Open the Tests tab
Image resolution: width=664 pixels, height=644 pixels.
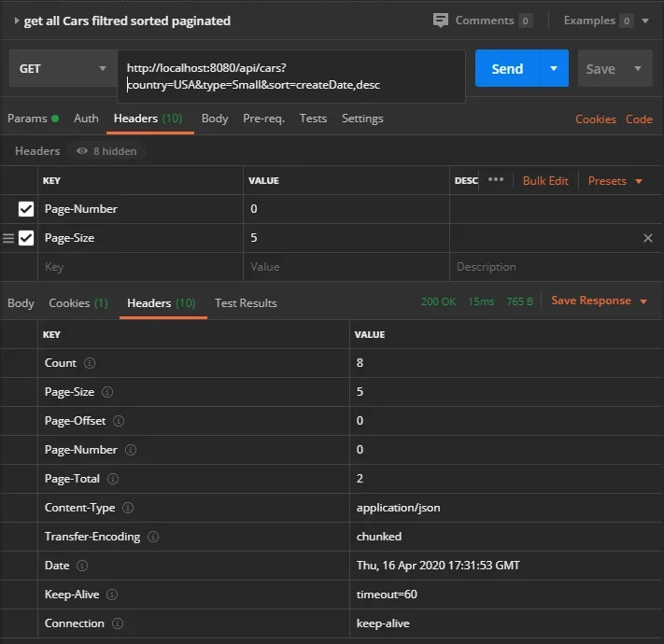[x=313, y=119]
